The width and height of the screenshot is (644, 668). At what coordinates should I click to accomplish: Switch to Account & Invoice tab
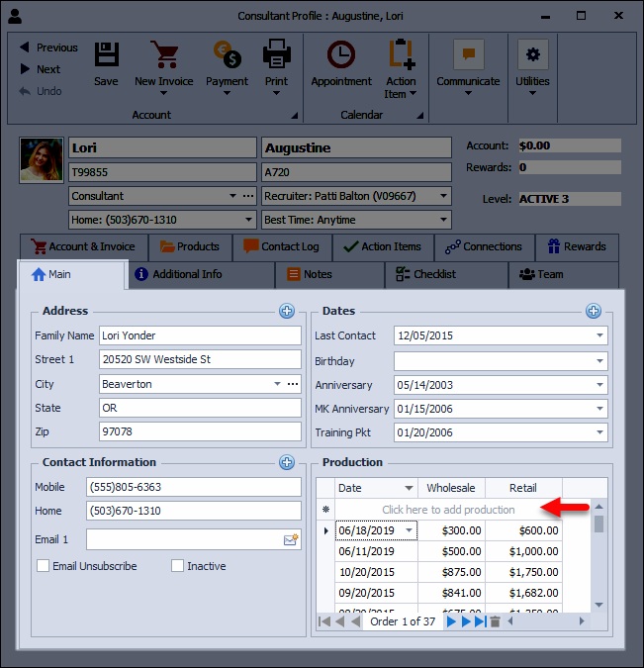[83, 246]
